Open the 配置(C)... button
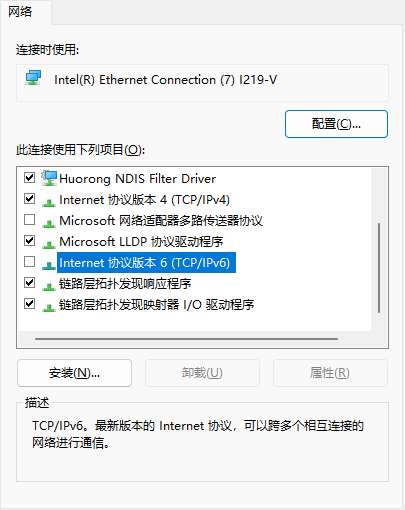The height and width of the screenshot is (510, 405). click(336, 124)
